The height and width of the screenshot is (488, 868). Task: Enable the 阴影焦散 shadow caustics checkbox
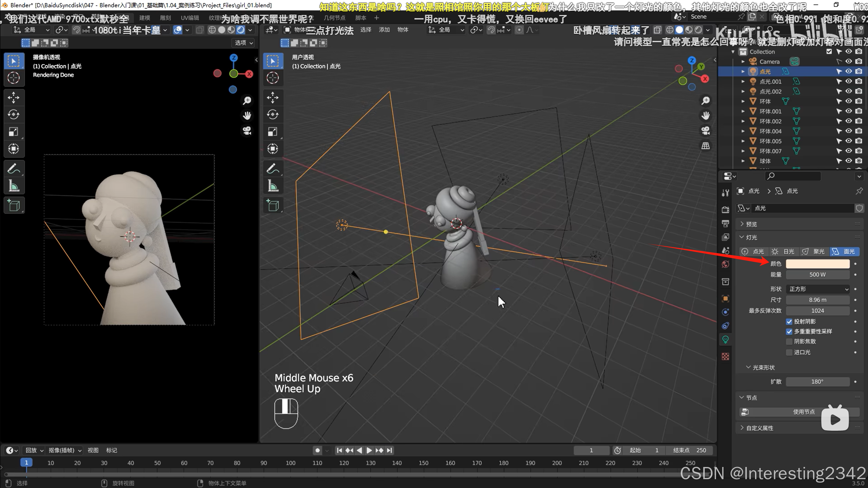[x=789, y=342]
